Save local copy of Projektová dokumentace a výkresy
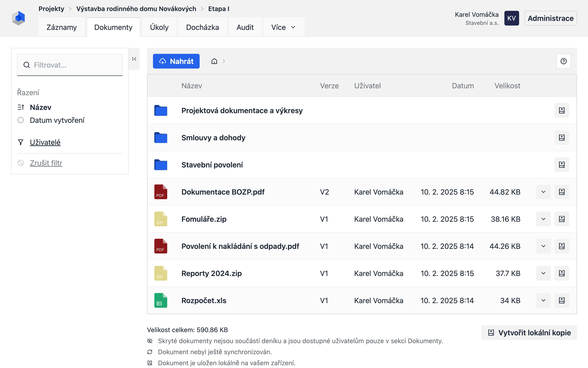This screenshot has height=368, width=588. coord(562,110)
